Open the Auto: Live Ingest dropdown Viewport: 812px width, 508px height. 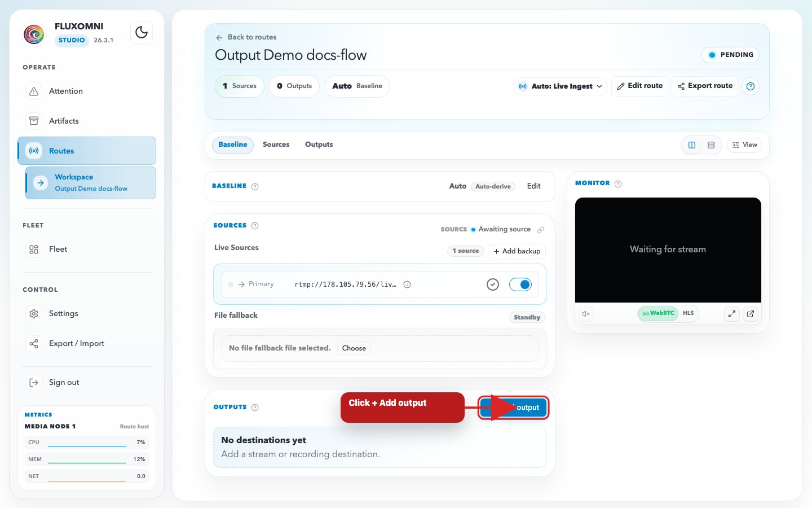560,86
